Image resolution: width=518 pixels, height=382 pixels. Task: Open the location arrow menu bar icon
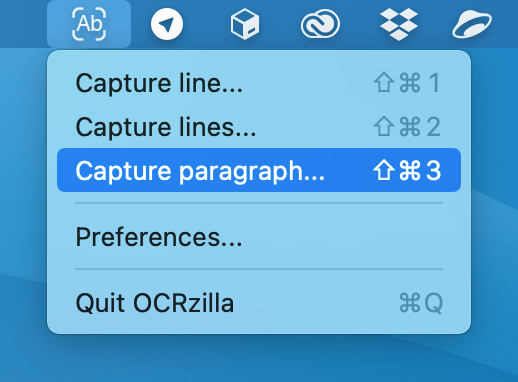pyautogui.click(x=167, y=24)
